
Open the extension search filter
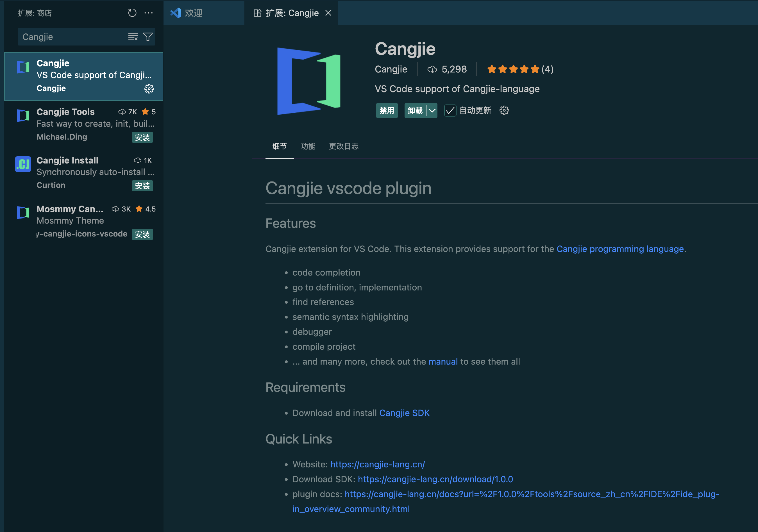click(148, 37)
